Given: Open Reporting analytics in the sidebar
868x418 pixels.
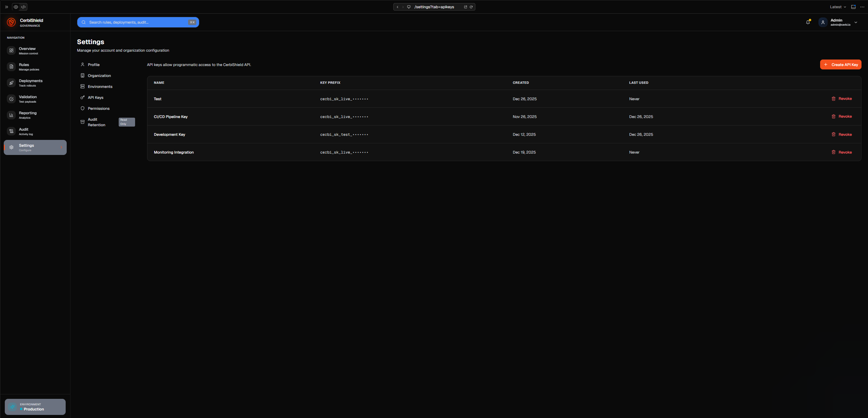Looking at the screenshot, I should pyautogui.click(x=27, y=115).
